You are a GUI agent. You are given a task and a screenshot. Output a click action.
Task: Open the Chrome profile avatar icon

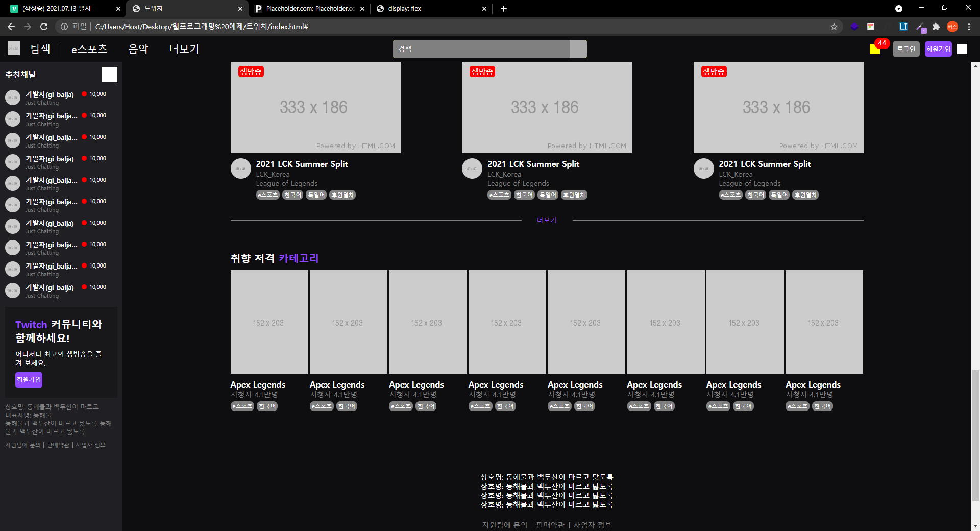point(952,27)
